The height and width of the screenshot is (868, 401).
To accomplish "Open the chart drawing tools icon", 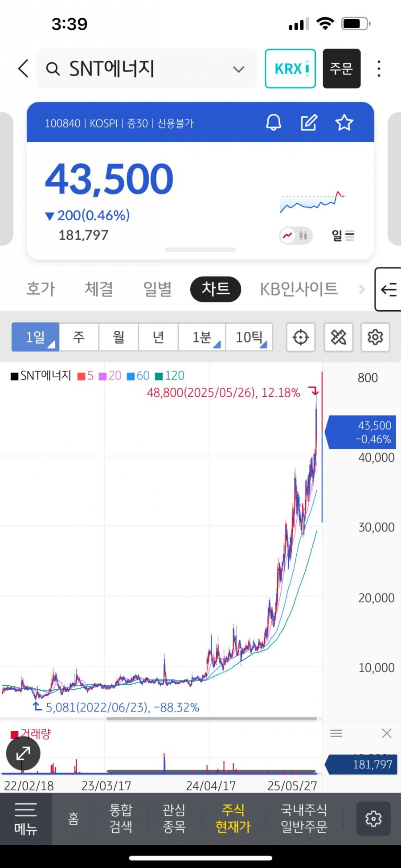I will click(x=339, y=337).
